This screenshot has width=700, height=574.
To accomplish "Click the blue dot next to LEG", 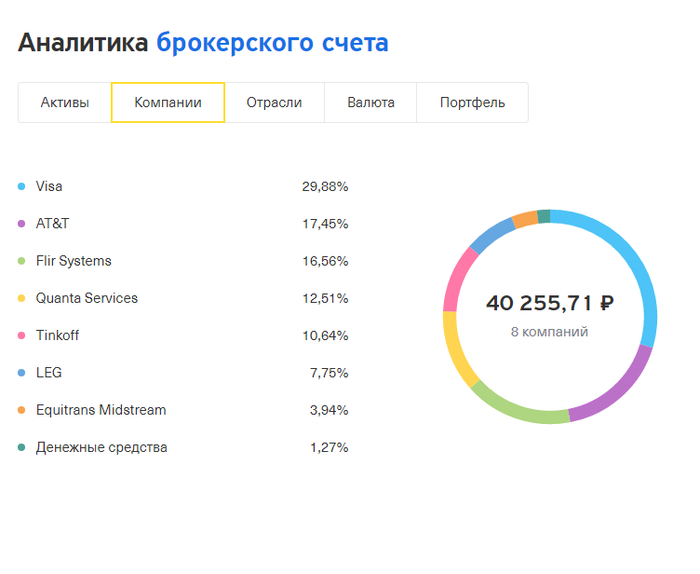I will click(21, 373).
